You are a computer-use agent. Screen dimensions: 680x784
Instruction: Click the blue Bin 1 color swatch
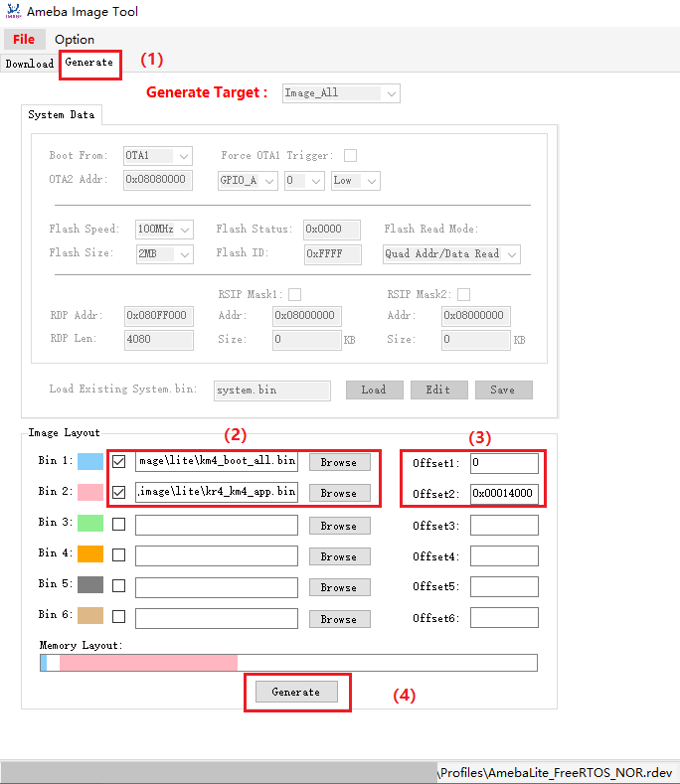tap(89, 462)
